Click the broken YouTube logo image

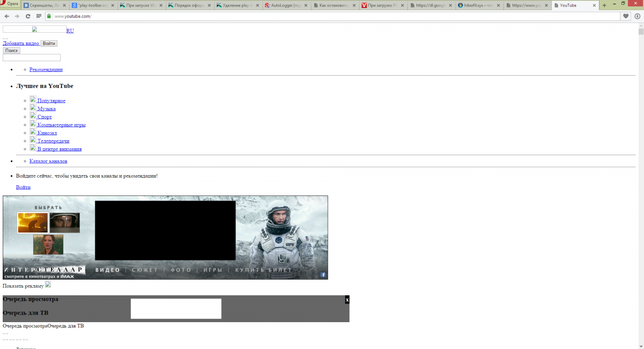click(34, 29)
